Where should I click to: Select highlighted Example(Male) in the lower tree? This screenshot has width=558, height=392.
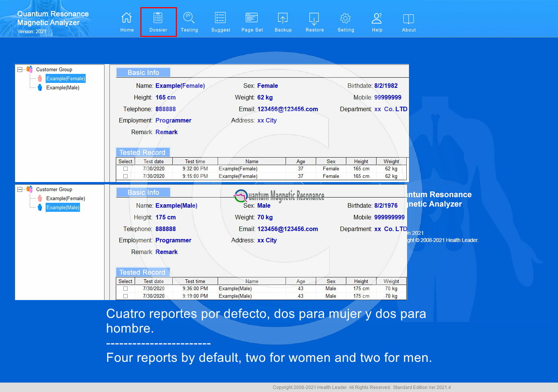pyautogui.click(x=63, y=207)
